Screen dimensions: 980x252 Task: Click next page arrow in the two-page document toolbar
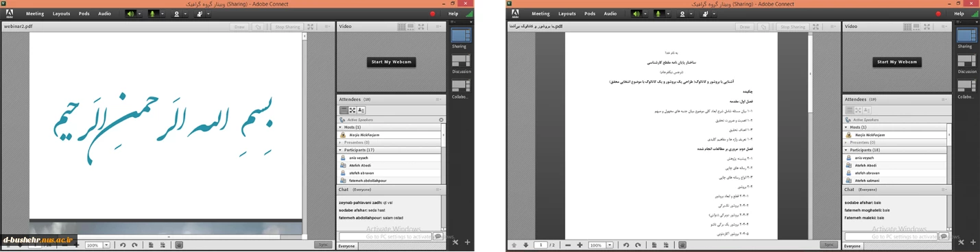[x=526, y=244]
